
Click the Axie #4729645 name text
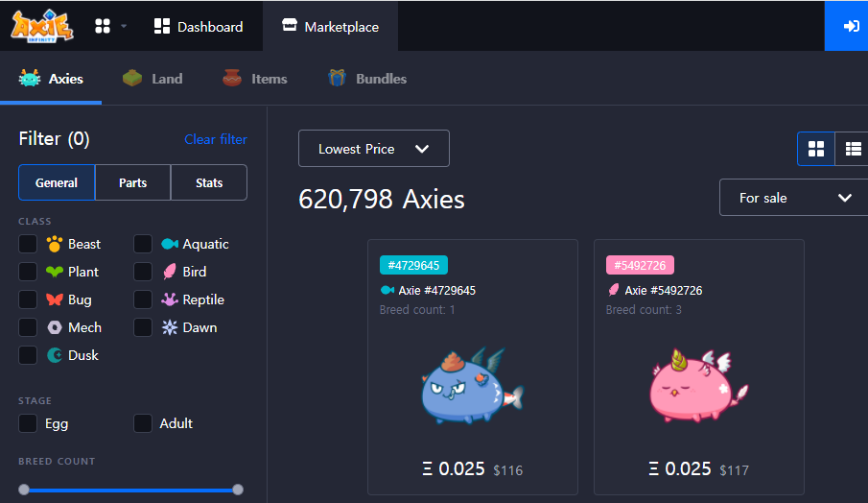[x=436, y=290]
